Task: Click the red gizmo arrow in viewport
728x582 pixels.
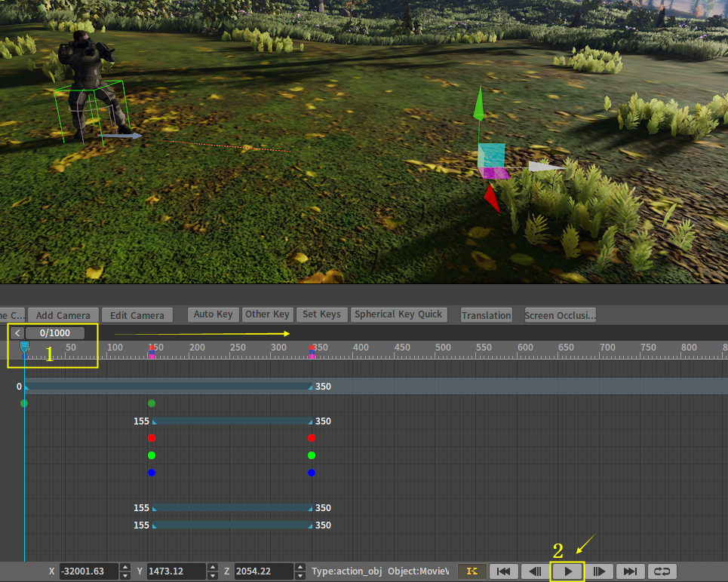Action: [x=491, y=198]
